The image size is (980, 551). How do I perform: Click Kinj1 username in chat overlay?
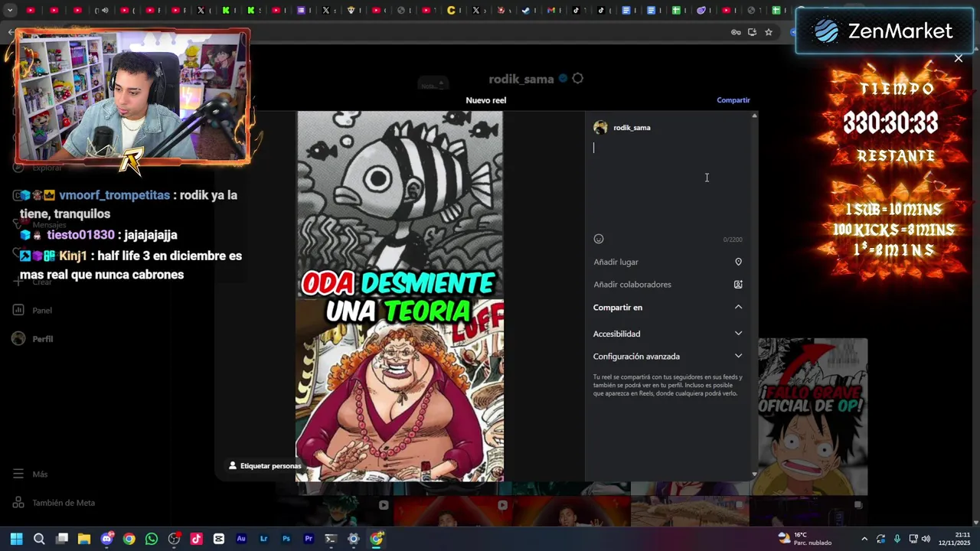[73, 256]
